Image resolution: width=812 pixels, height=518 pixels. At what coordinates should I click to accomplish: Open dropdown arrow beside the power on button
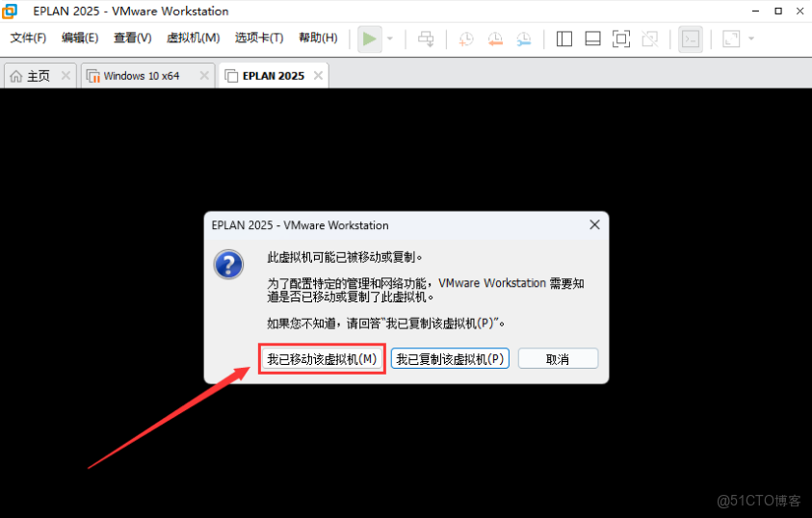[x=390, y=39]
